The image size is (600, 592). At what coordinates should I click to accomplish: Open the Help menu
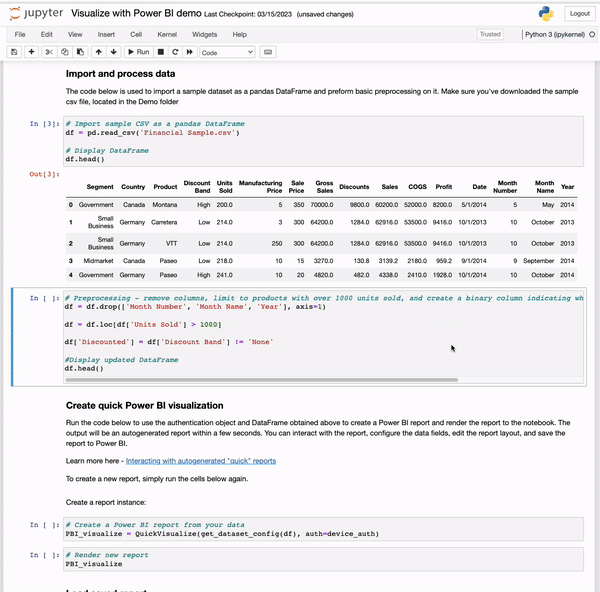240,34
